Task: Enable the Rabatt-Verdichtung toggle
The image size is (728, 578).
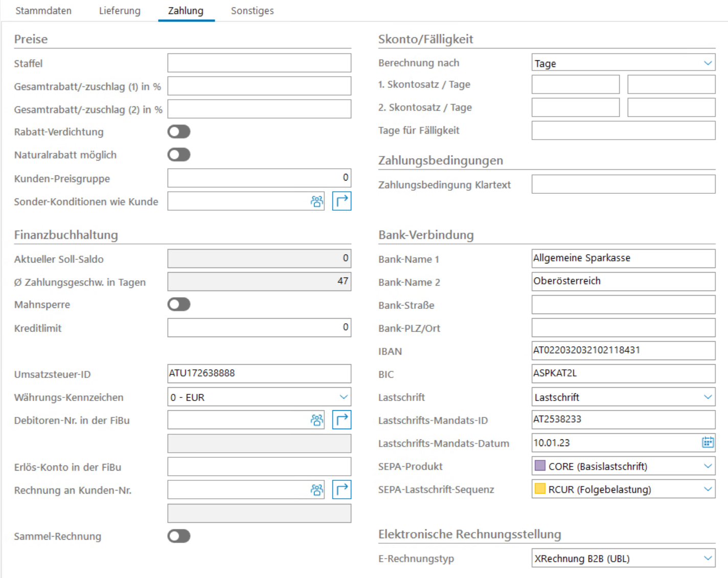Action: [179, 132]
